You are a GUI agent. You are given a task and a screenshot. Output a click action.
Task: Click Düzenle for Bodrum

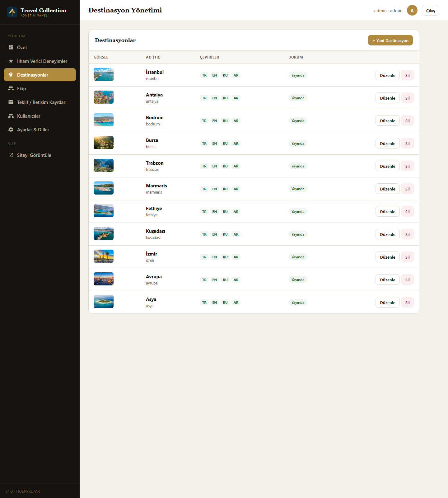pyautogui.click(x=388, y=120)
